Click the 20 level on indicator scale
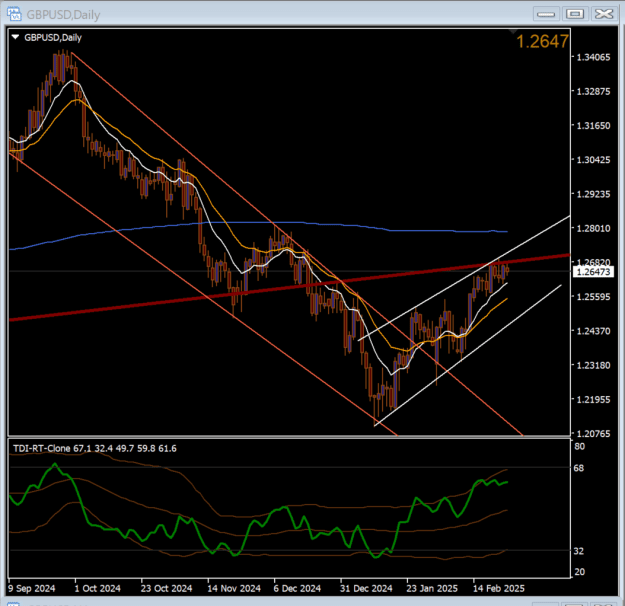The height and width of the screenshot is (606, 625). pyautogui.click(x=580, y=572)
